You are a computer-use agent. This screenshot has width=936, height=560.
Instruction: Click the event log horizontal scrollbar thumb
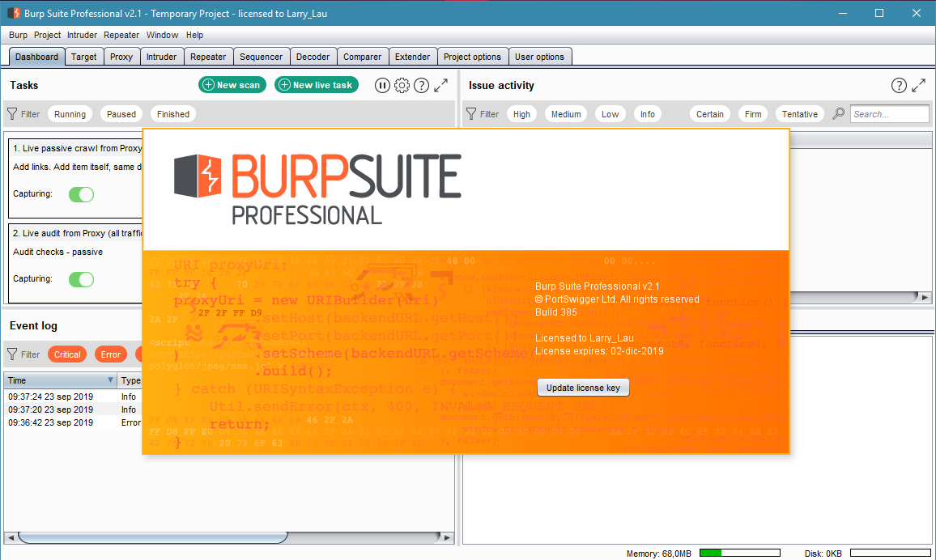153,537
